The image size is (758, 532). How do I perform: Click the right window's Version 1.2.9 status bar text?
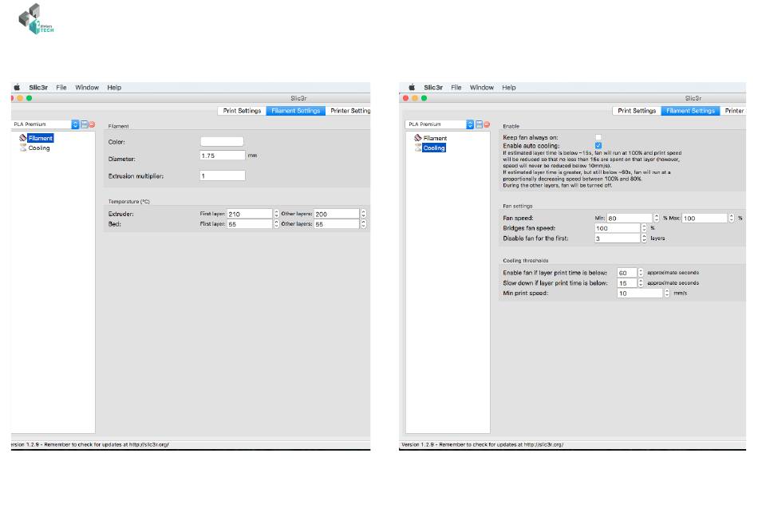pos(483,444)
